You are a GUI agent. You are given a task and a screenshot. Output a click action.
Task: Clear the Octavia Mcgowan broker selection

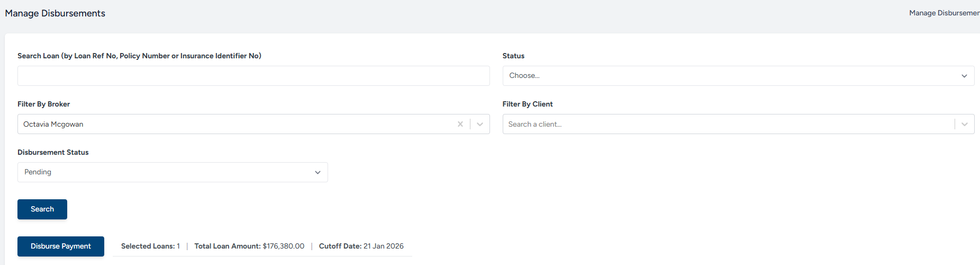point(460,124)
